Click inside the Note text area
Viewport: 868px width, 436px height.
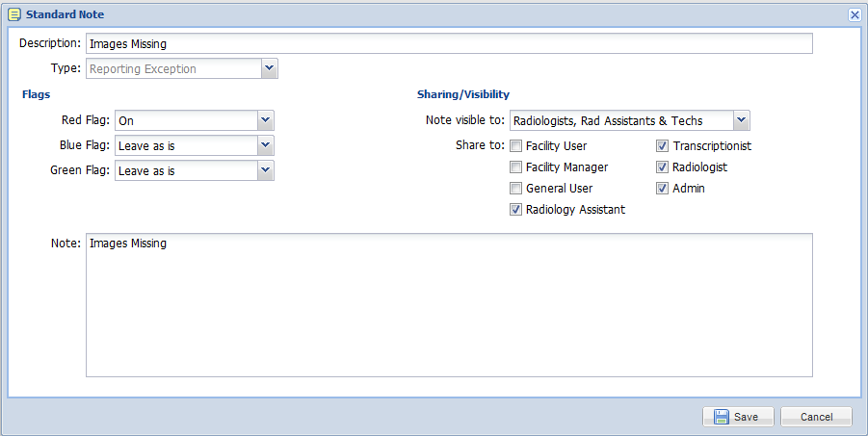449,305
